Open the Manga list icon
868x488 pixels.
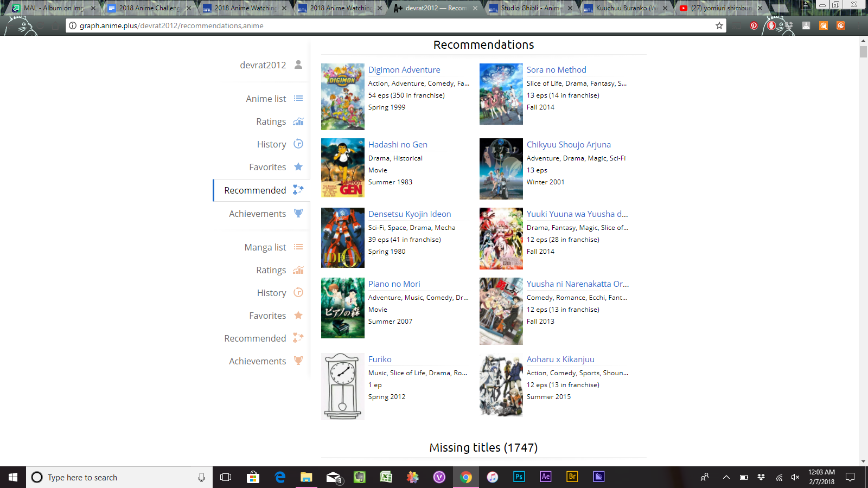tap(298, 247)
